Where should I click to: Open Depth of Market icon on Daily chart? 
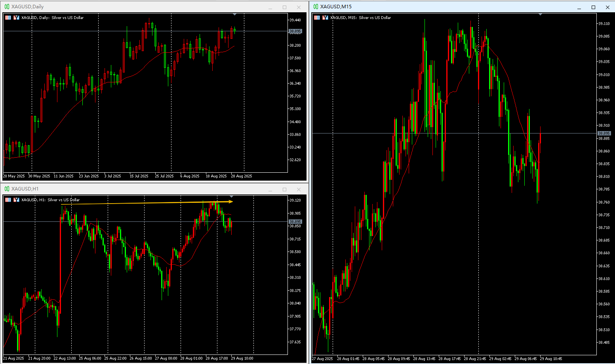click(16, 17)
